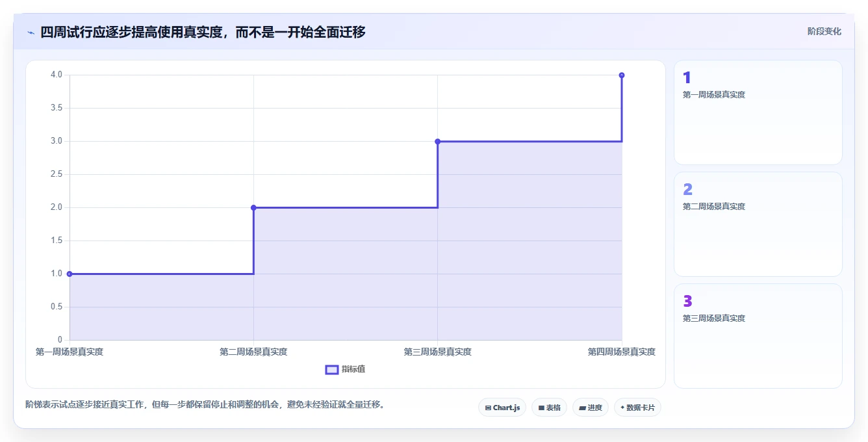Click the y-axis value 3.5
Viewport: 868px width, 442px height.
(x=57, y=108)
